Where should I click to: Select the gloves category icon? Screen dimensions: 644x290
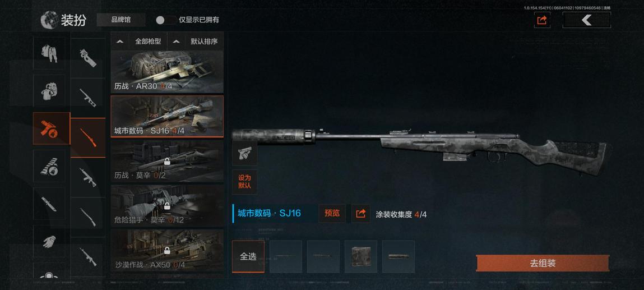coord(49,241)
